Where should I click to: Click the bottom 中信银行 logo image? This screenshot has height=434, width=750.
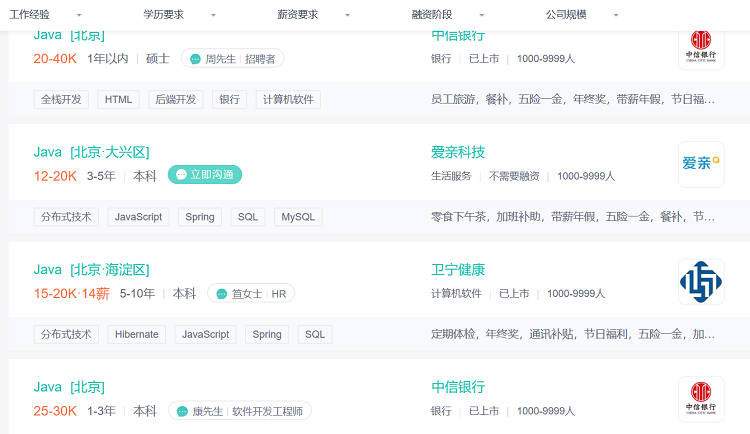click(x=700, y=398)
